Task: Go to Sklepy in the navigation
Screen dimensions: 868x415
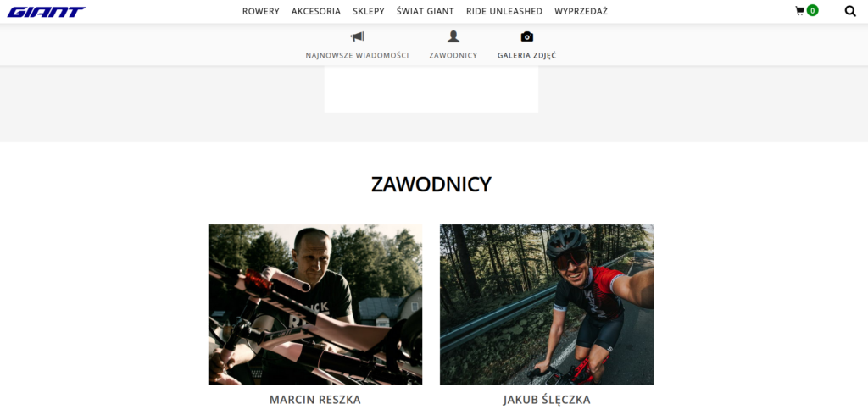Action: (x=369, y=11)
